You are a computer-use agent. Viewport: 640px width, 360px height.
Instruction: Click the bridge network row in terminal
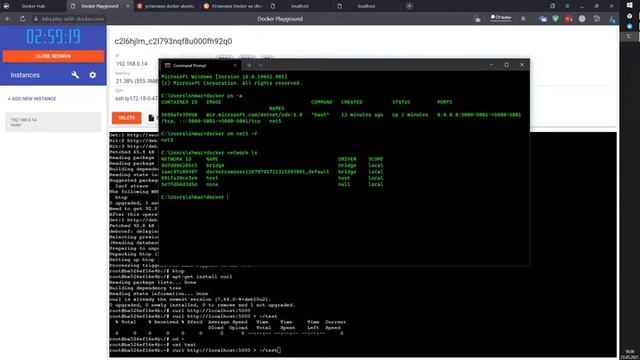click(272, 165)
